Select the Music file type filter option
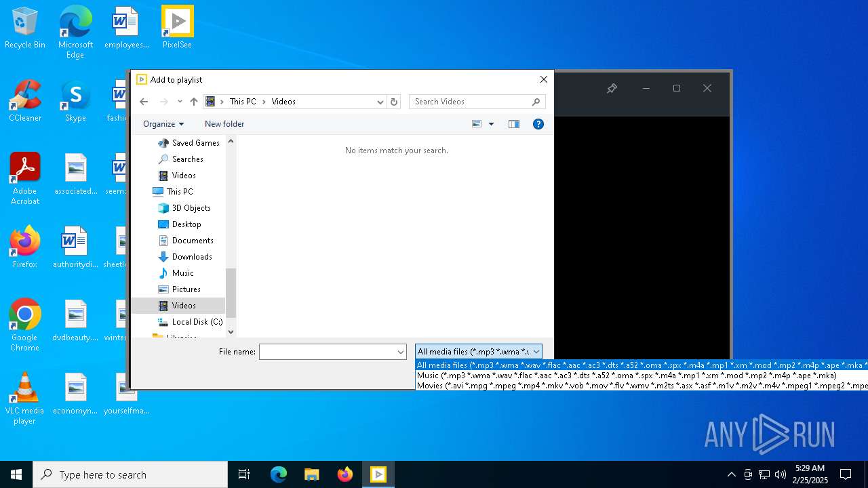Viewport: 868px width, 488px height. pos(642,375)
